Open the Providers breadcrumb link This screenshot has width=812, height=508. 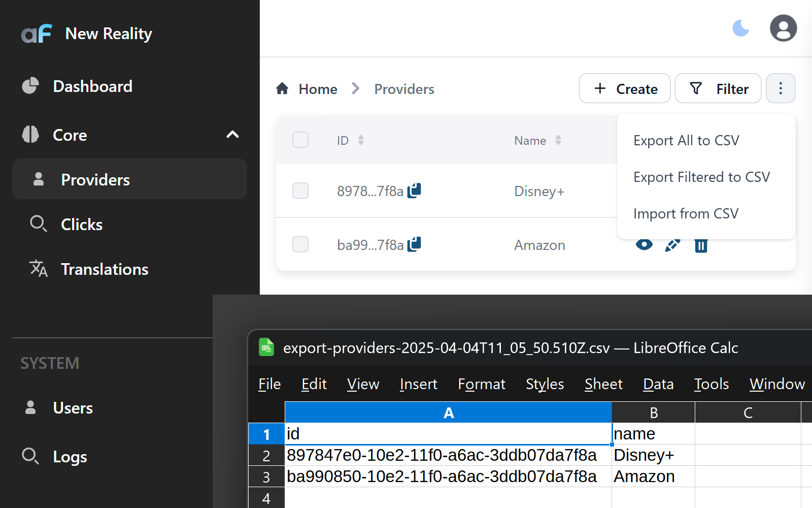[x=404, y=89]
